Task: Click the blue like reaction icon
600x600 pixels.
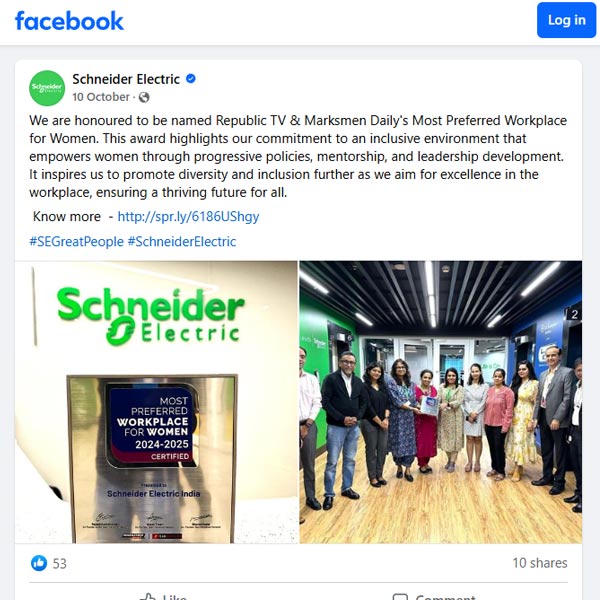Action: [39, 563]
